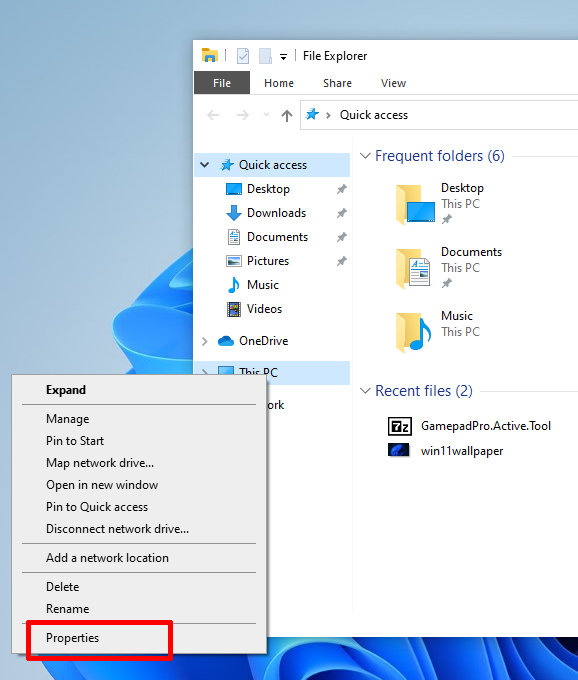Select the GamepadPro.Active.Tool file name
The width and height of the screenshot is (578, 680).
[486, 426]
